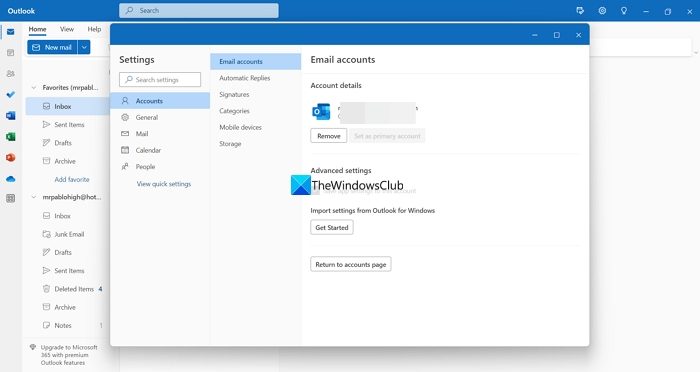Click Set as primary account button
The width and height of the screenshot is (700, 372).
(388, 136)
